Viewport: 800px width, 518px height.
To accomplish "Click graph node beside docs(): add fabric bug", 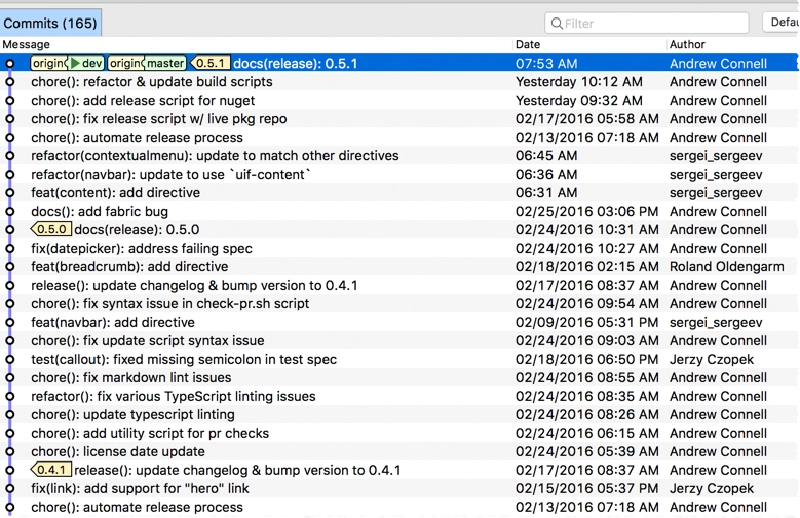I will pyautogui.click(x=9, y=211).
